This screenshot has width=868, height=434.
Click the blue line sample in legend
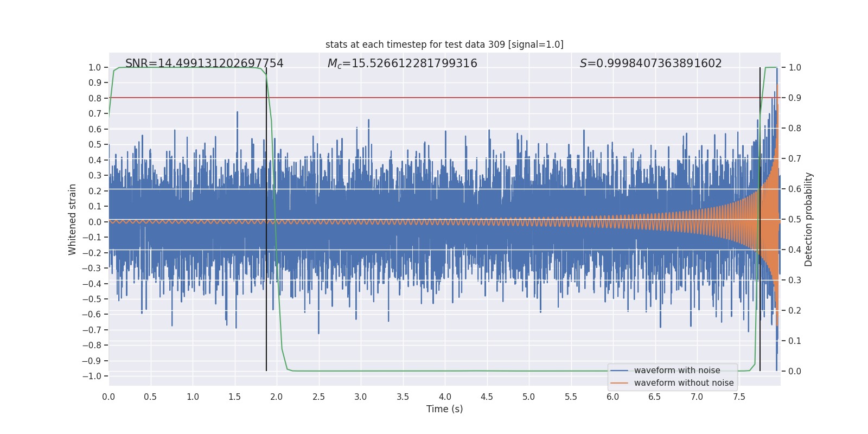coord(619,371)
